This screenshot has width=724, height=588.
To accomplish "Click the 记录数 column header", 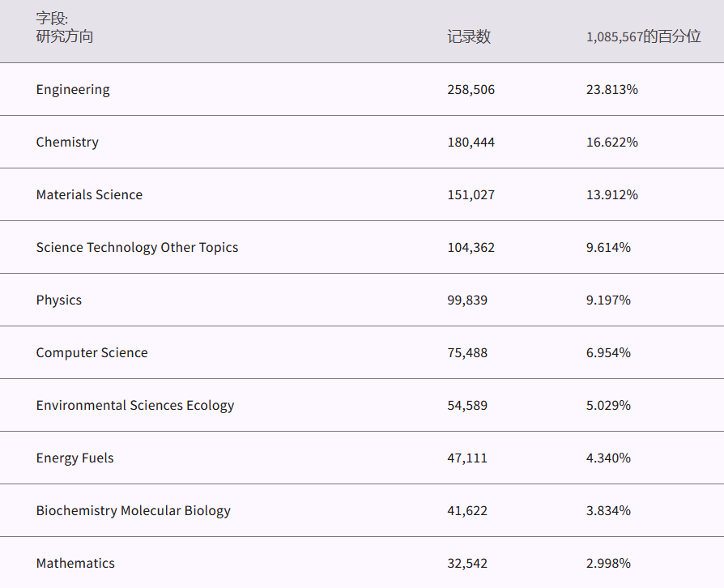I will (x=469, y=37).
